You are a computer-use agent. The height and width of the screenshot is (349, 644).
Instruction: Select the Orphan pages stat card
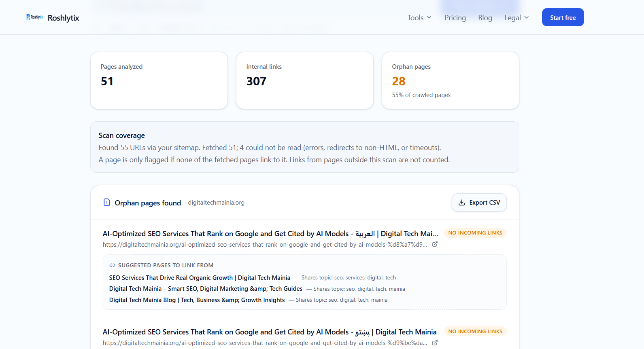click(450, 80)
